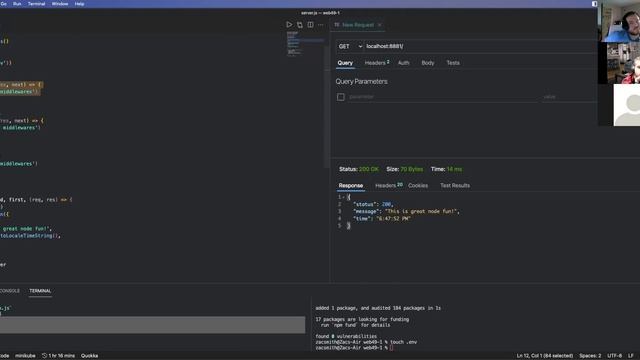The image size is (640, 360).
Task: Change the UTF-8 file encoding
Action: pyautogui.click(x=614, y=356)
